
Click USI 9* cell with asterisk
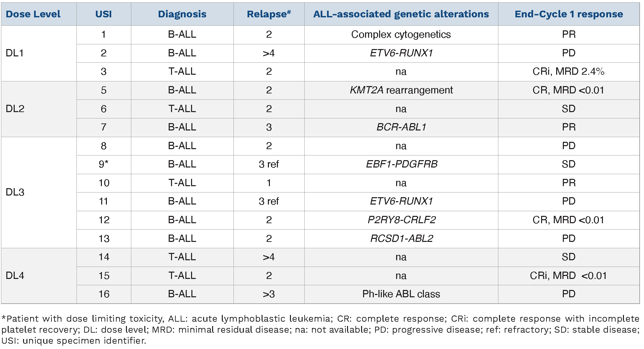(104, 164)
